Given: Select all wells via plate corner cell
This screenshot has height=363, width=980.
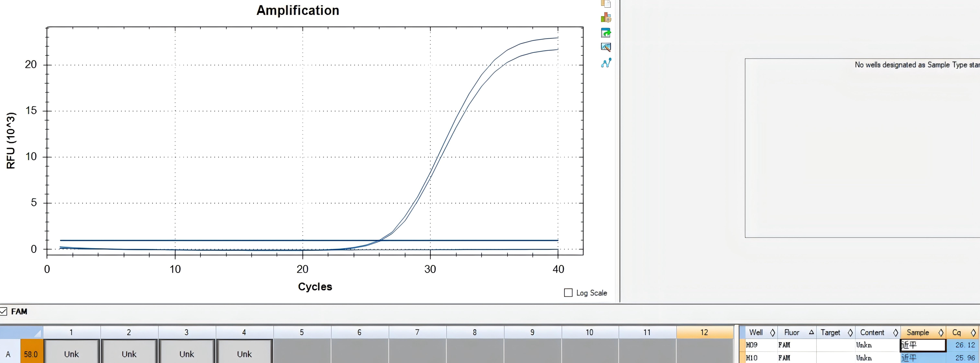Looking at the screenshot, I should (x=21, y=332).
